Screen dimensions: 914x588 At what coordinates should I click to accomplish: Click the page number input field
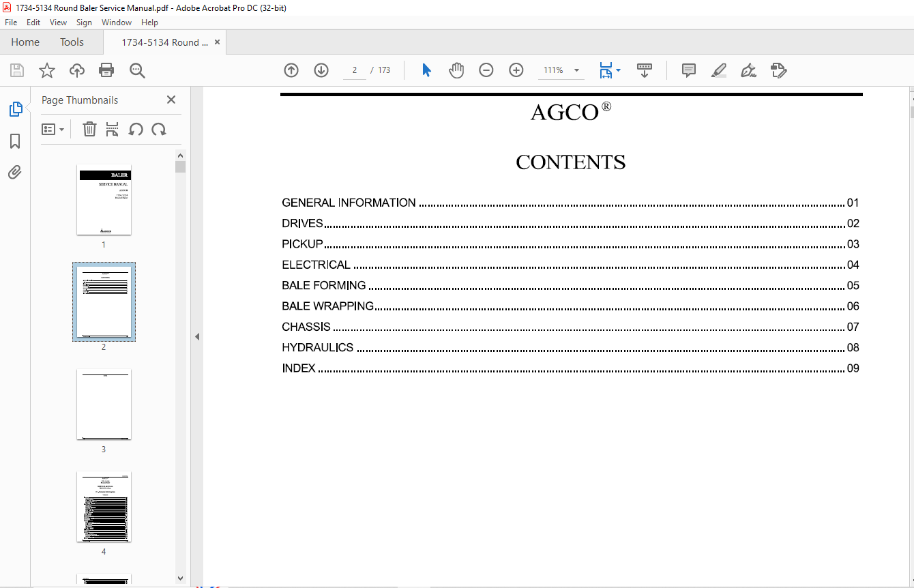pyautogui.click(x=355, y=70)
